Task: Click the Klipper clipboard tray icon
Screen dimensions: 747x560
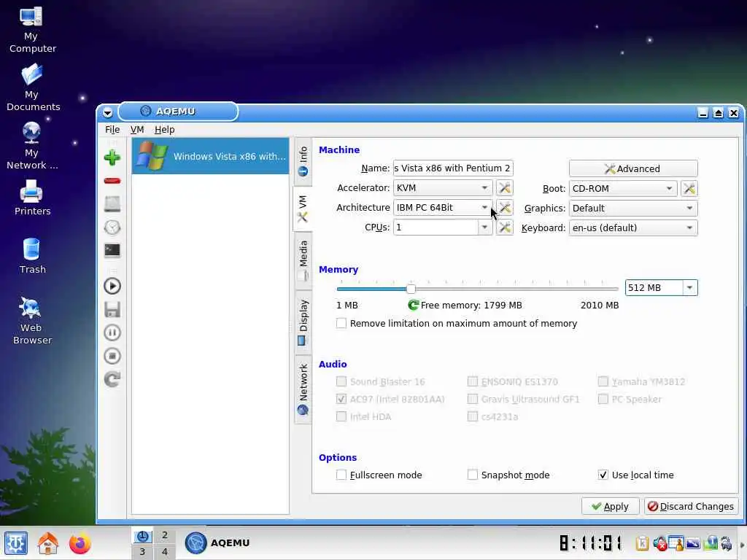Action: point(642,543)
